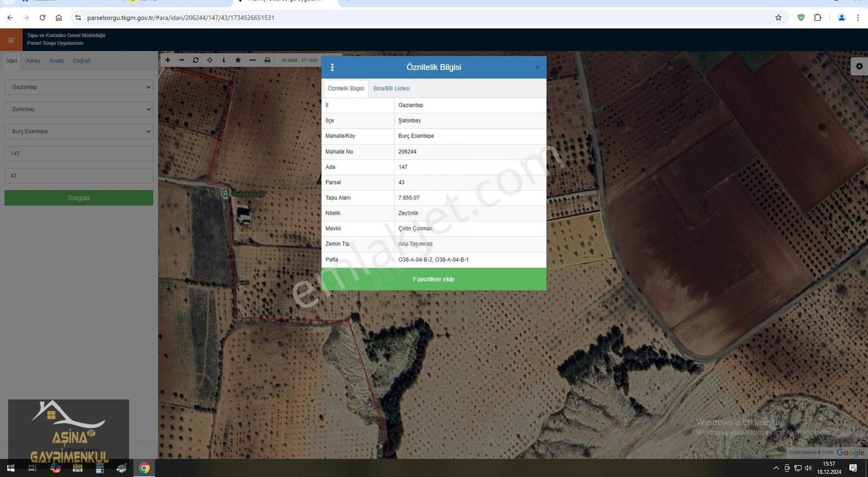
Task: Open favorites star in map toolbar
Action: 238,60
